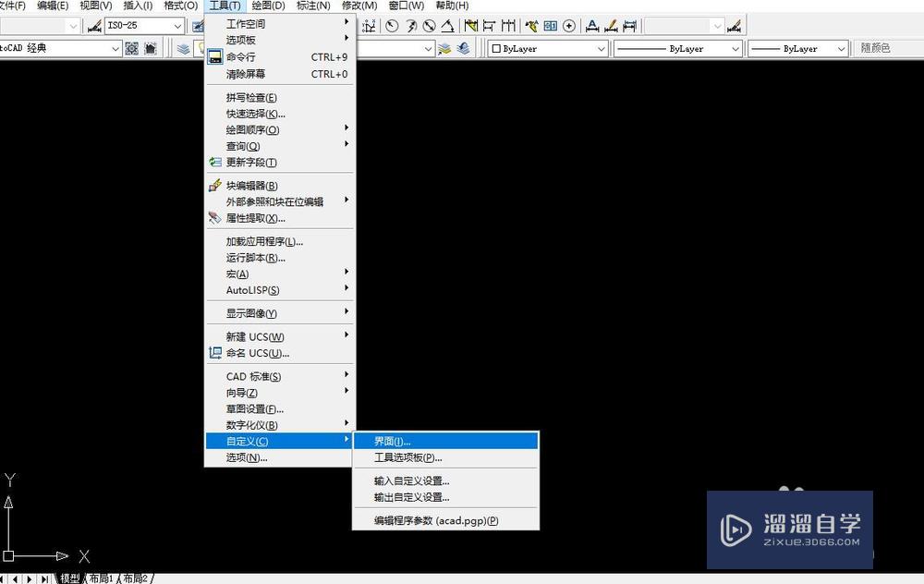Open the AutoCAD 经典 workspace dropdown

click(x=115, y=48)
